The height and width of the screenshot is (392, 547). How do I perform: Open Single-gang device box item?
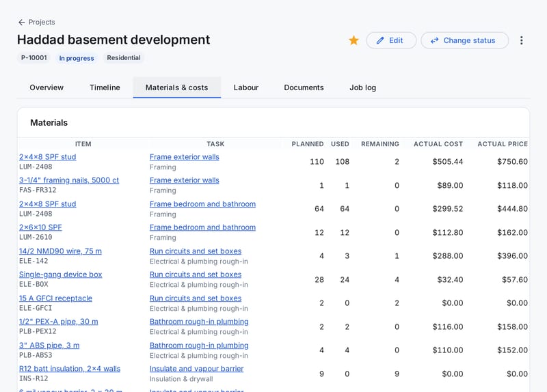point(60,275)
